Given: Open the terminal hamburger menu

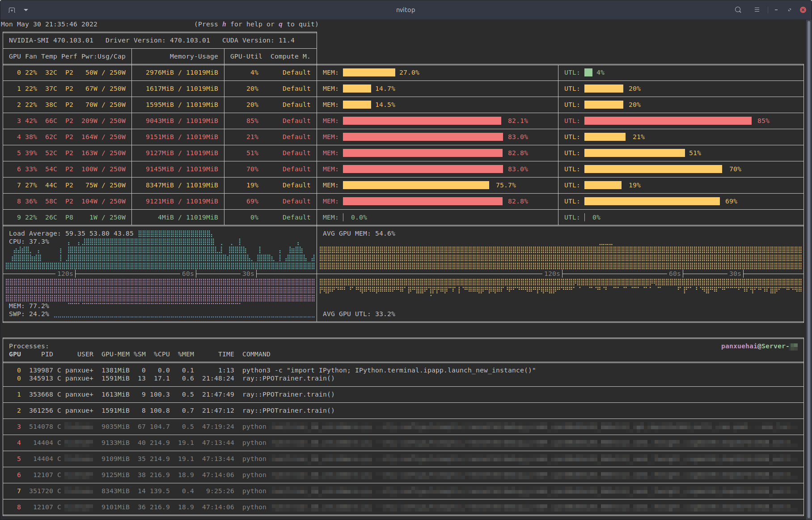Looking at the screenshot, I should coord(757,10).
